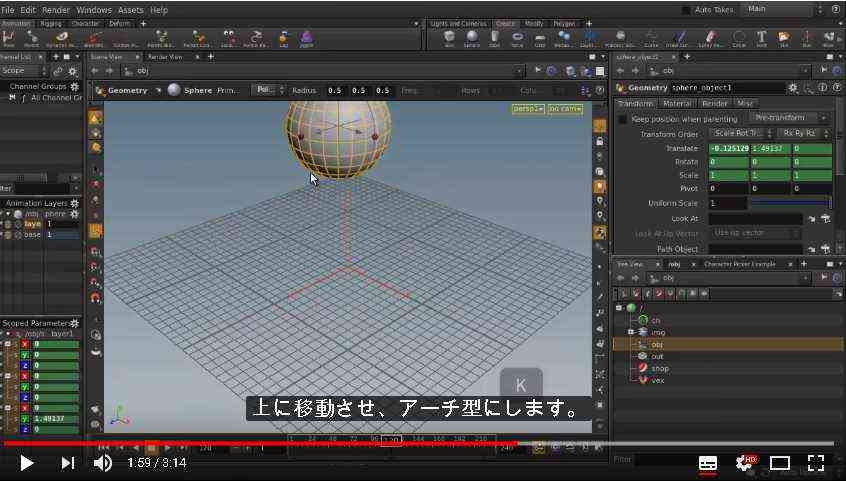
Task: Open the Edit menu
Action: [x=28, y=10]
